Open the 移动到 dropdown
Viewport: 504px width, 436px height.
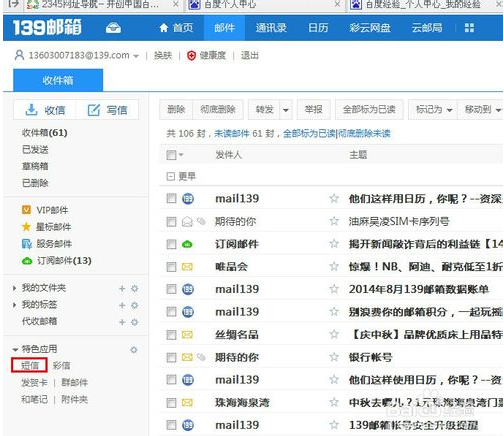[482, 109]
